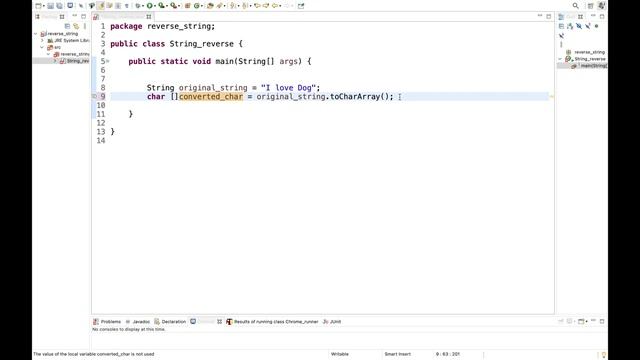Viewport: 640px width, 360px height.
Task: Jump to Last Edit Location
Action: coord(257,6)
